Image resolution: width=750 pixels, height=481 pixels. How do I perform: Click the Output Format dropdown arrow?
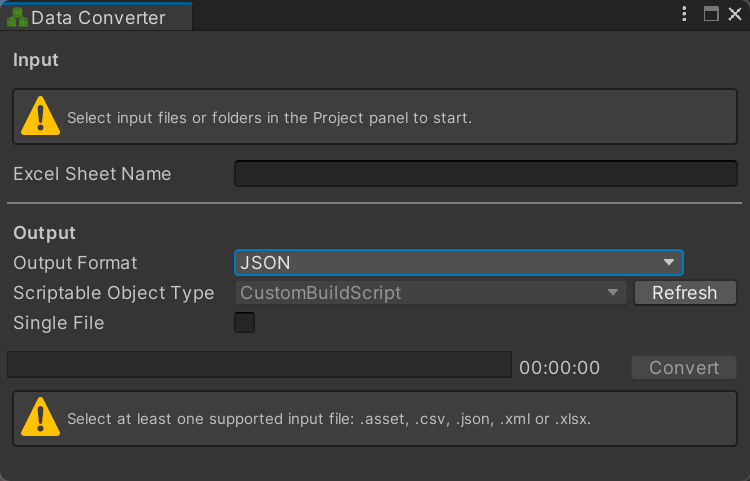(x=669, y=262)
